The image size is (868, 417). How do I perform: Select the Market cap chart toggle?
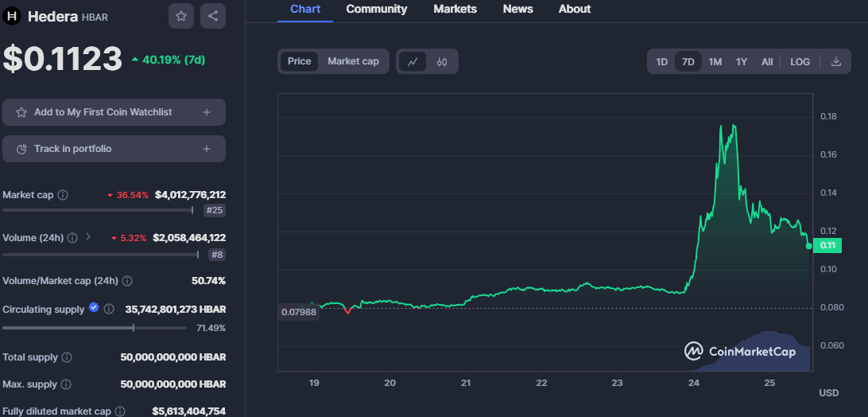click(353, 61)
